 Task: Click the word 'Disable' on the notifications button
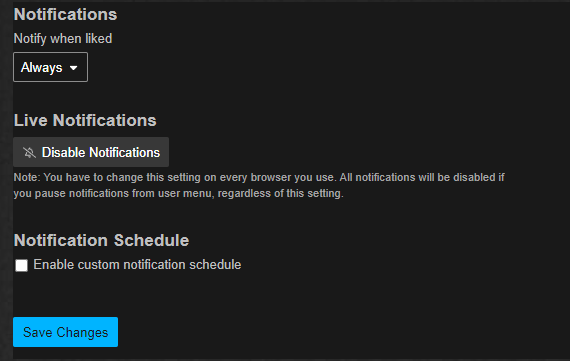tap(63, 152)
